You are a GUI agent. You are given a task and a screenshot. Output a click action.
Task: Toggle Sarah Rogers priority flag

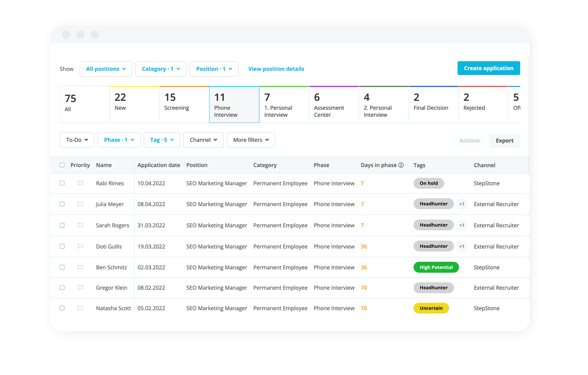click(x=80, y=225)
